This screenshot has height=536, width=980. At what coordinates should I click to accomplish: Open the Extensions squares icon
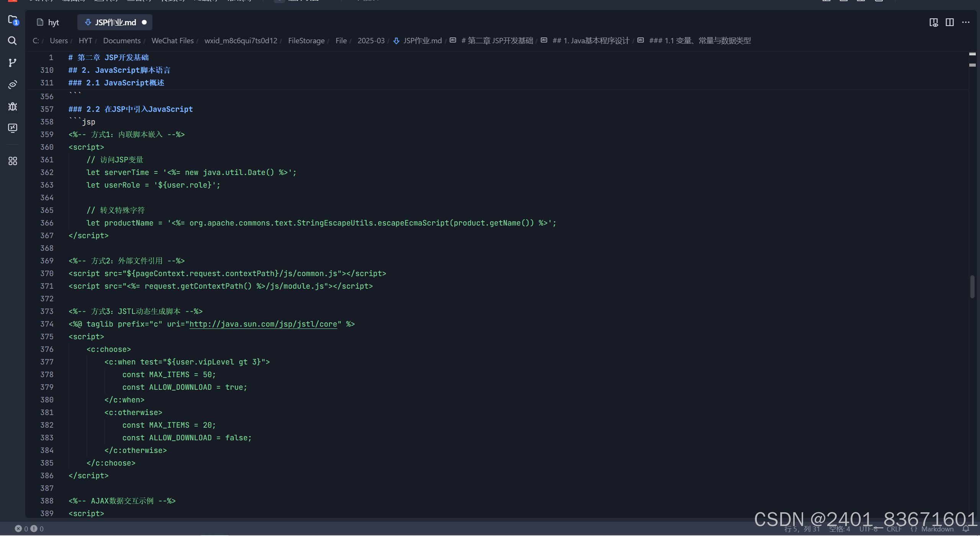click(13, 161)
